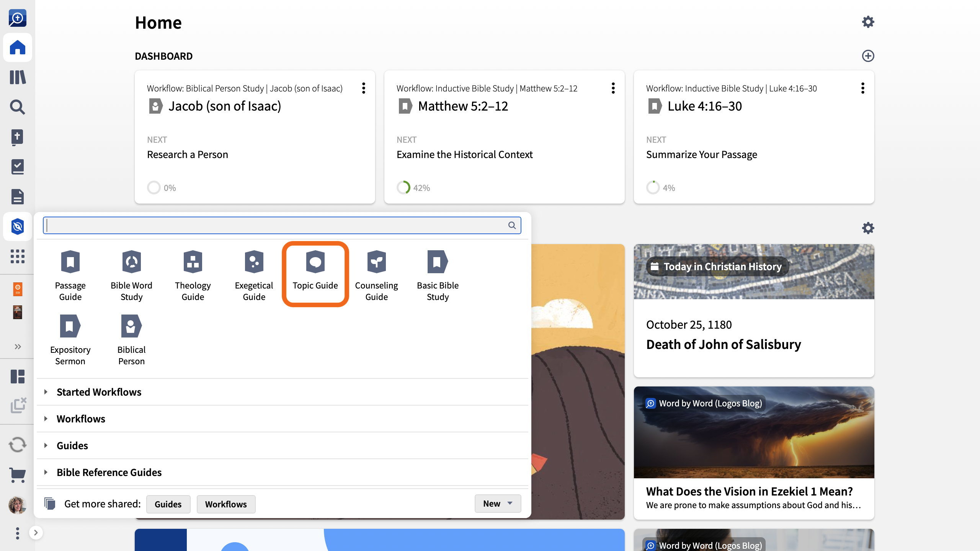Image resolution: width=980 pixels, height=551 pixels.
Task: Open Home page settings gear
Action: point(868,22)
